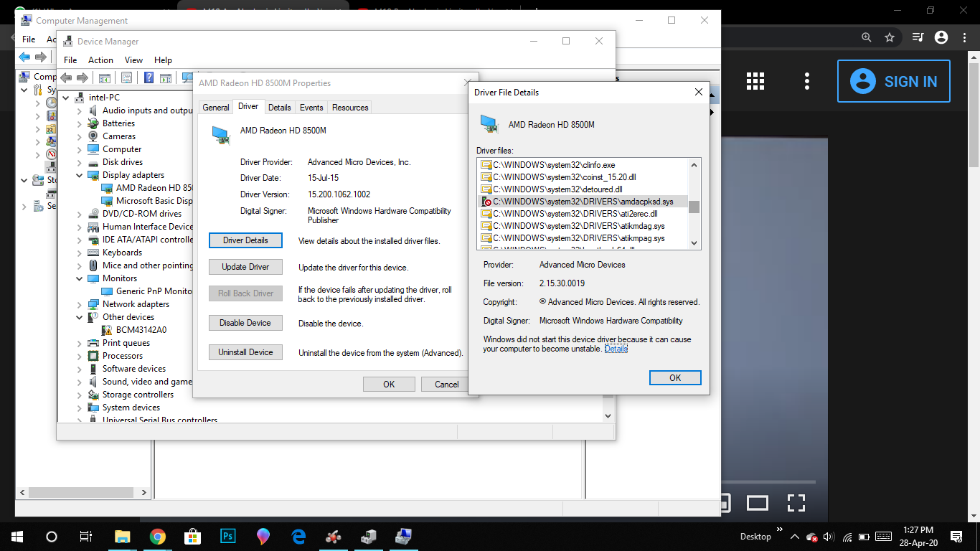The width and height of the screenshot is (980, 551).
Task: Click the Processors category icon
Action: click(93, 356)
